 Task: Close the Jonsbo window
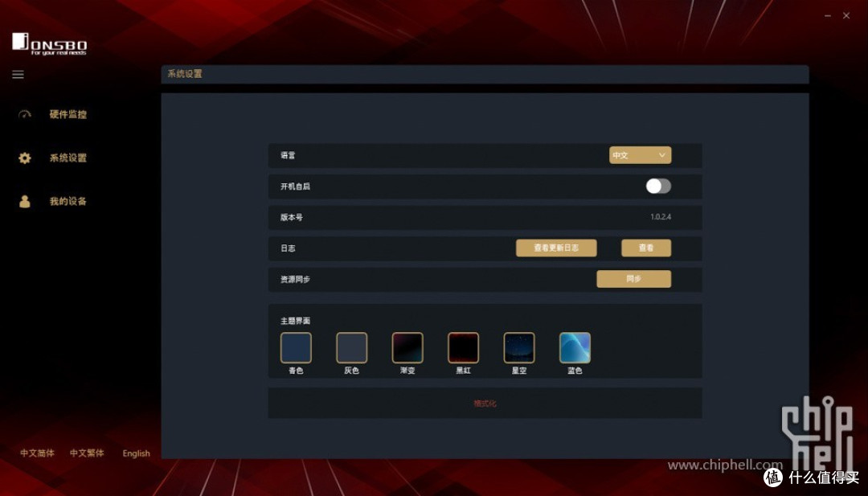click(846, 15)
